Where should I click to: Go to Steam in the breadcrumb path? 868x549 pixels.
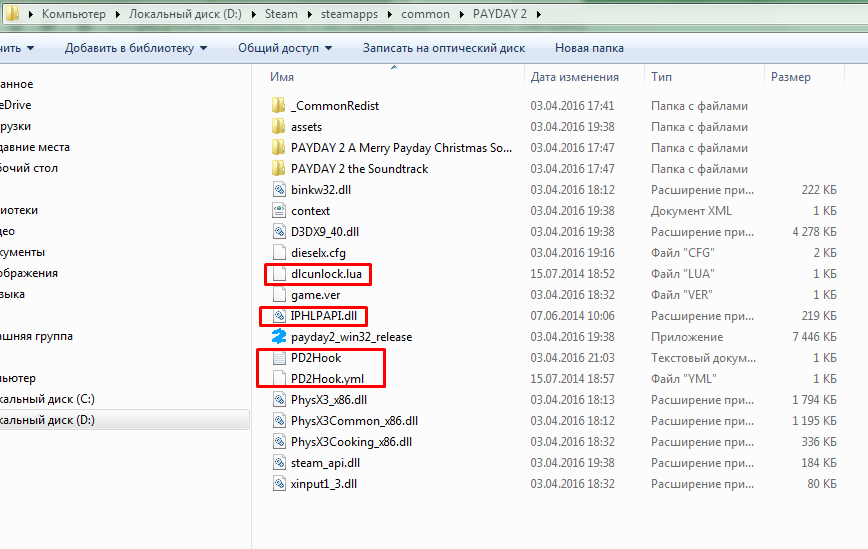pos(281,14)
